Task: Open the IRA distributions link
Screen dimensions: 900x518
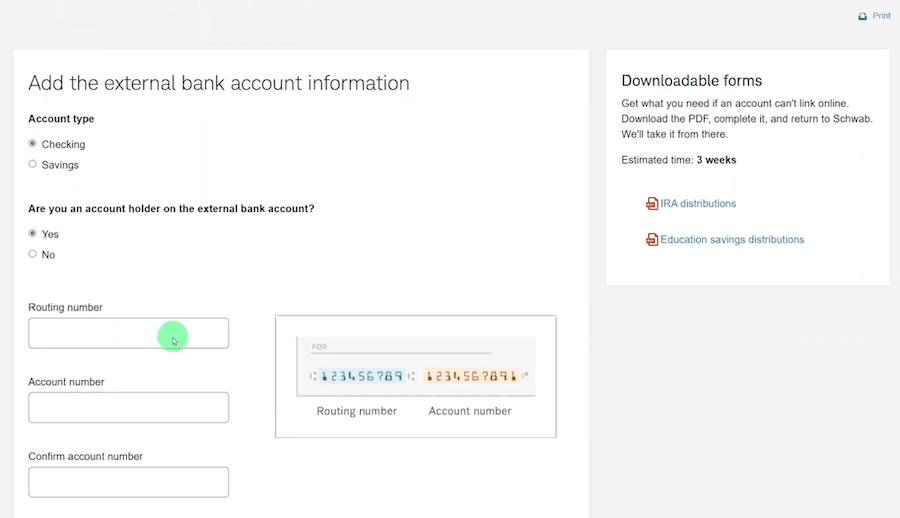Action: 698,204
